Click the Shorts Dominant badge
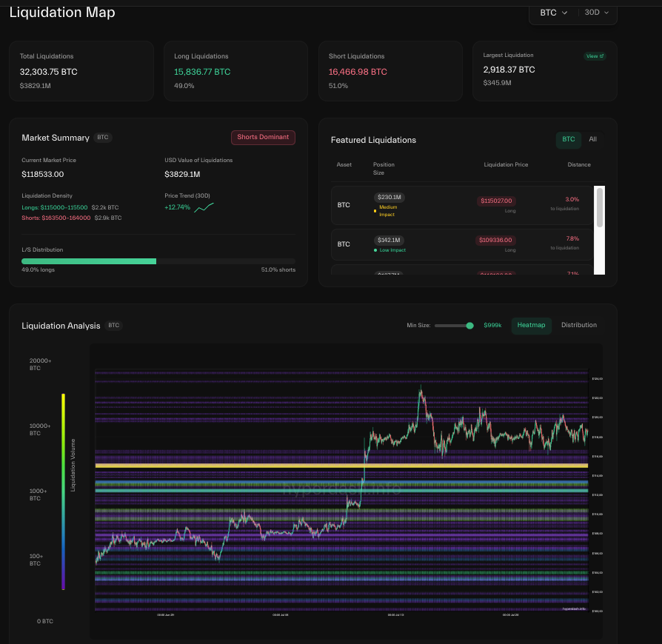Viewport: 662px width, 644px height. pos(263,137)
